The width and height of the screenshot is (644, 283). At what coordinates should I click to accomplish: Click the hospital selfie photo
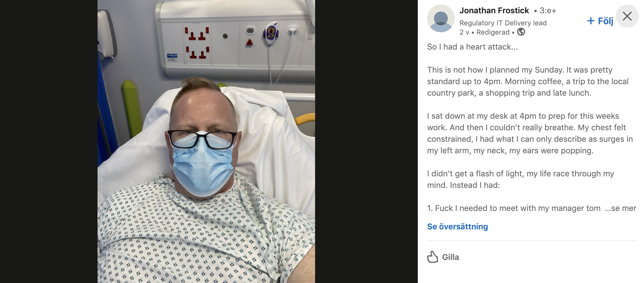[x=206, y=141]
